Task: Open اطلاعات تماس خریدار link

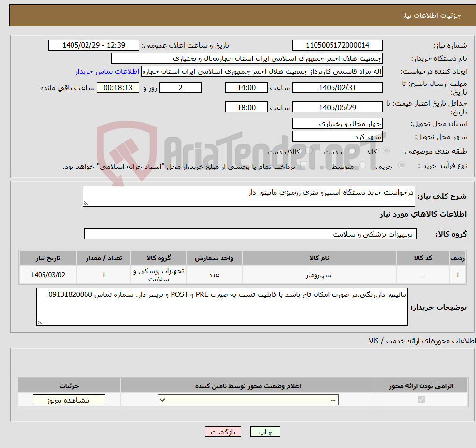Action: pyautogui.click(x=107, y=71)
